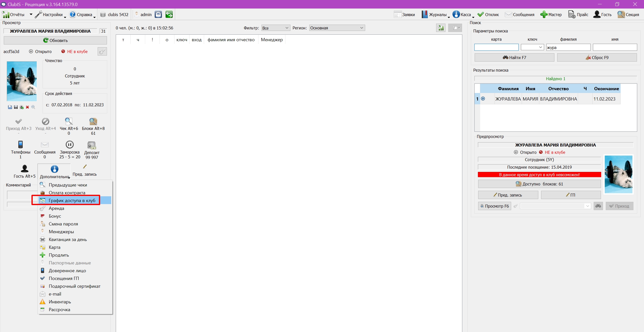Click the clubis 5432 database icon
The image size is (644, 332).
[103, 15]
